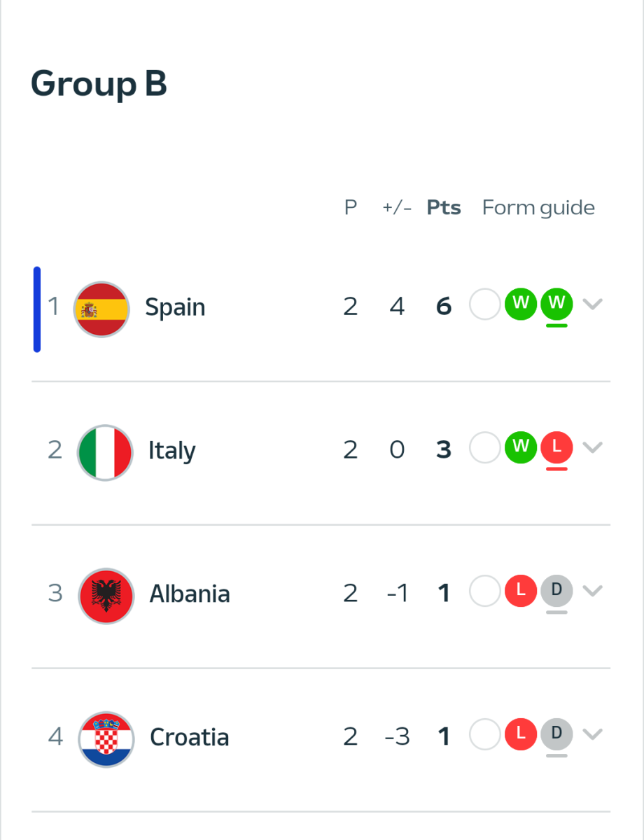
Task: Expand the Albania row details chevron
Action: 593,591
